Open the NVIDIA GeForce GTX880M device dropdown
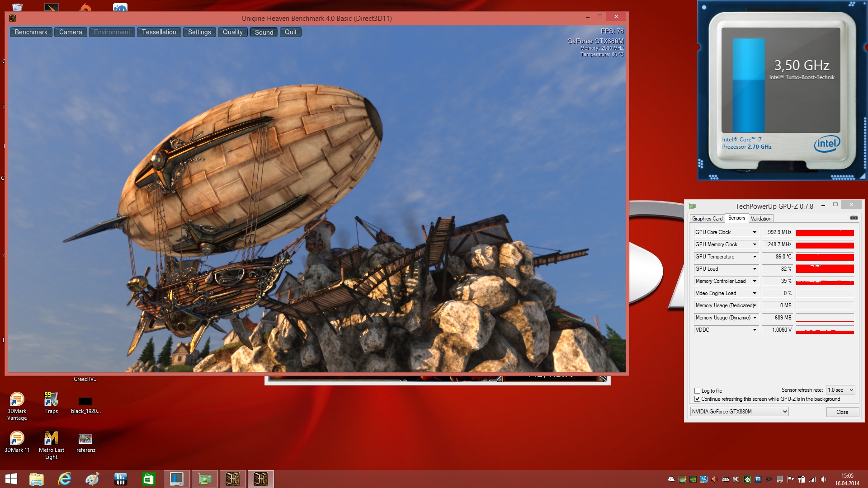Screen dimensions: 868x488 point(739,412)
